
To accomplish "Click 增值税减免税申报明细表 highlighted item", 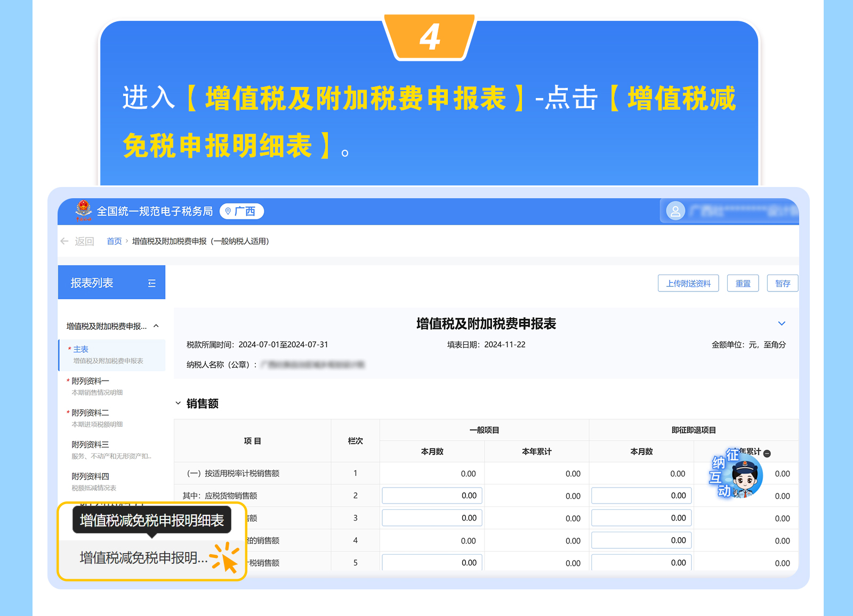I will click(143, 558).
